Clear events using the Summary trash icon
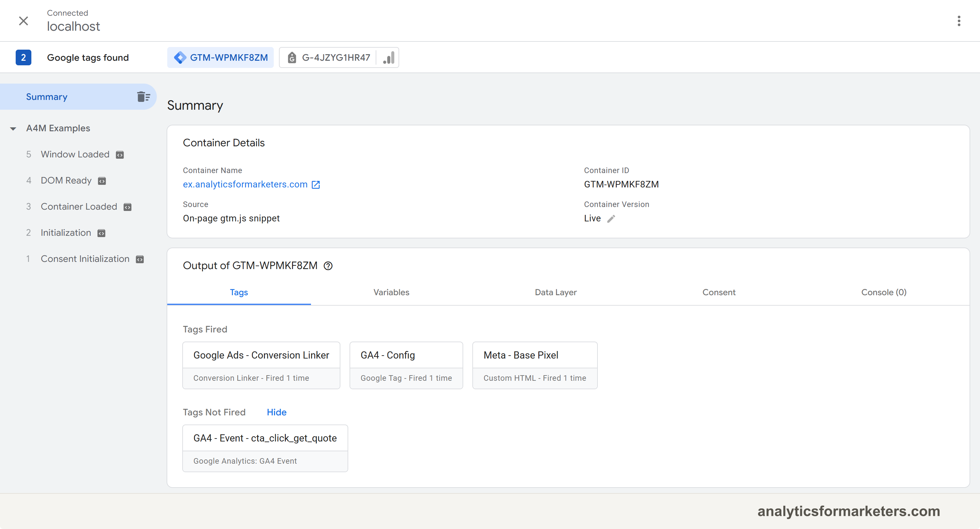This screenshot has width=980, height=529. (143, 97)
